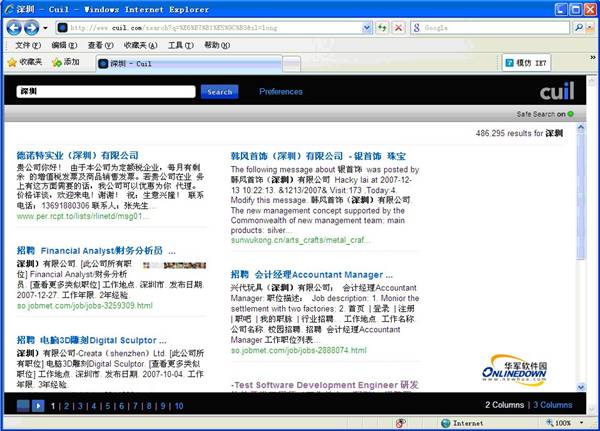600x431 pixels.
Task: Click the previous page button in pagination
Action: 23,406
